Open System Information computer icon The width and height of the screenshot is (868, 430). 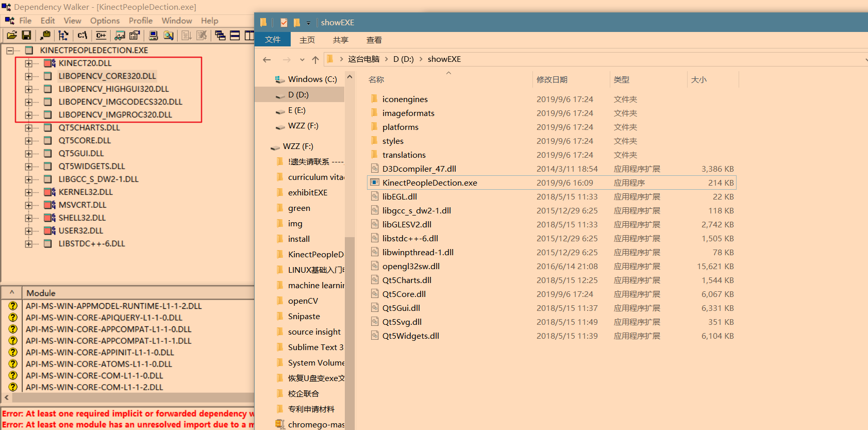154,35
